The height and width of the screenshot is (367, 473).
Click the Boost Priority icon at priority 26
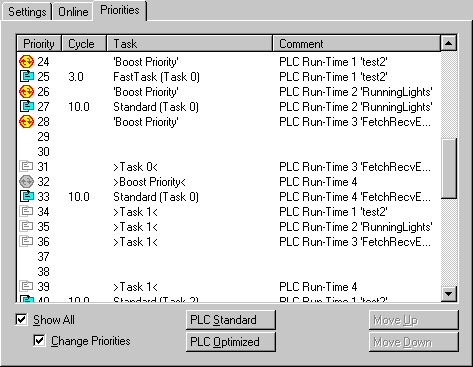click(26, 92)
